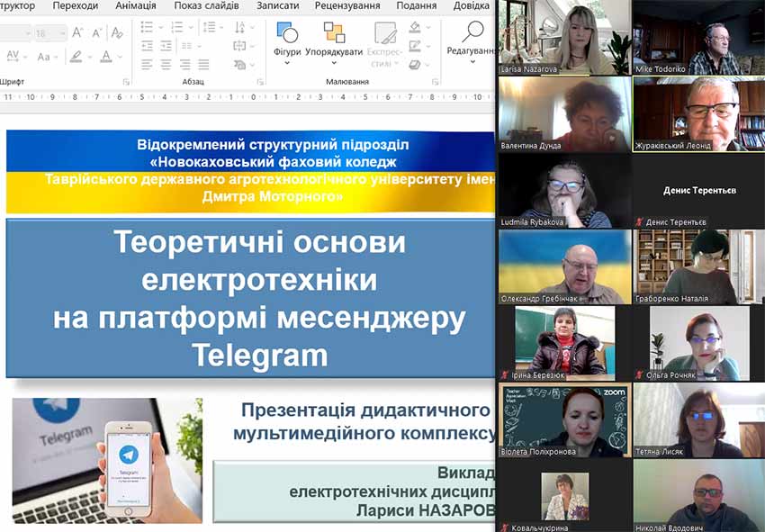The width and height of the screenshot is (765, 532).
Task: Expand the font color dropdown arrow
Action: [121, 57]
